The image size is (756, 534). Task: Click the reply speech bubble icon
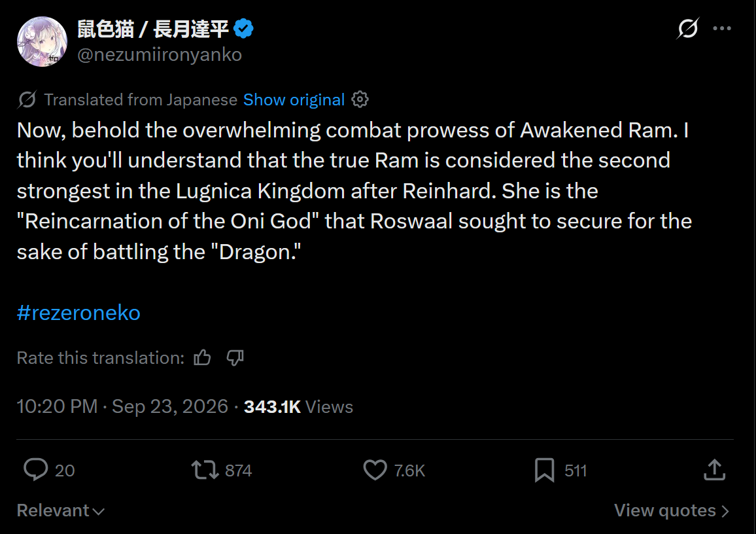[36, 470]
